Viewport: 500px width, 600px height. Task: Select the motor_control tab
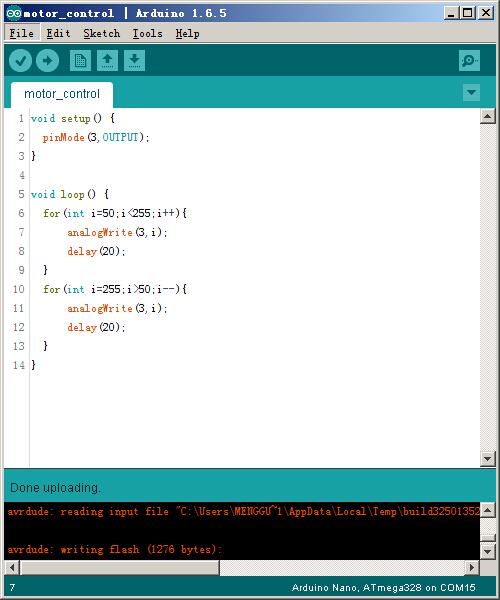tap(62, 94)
